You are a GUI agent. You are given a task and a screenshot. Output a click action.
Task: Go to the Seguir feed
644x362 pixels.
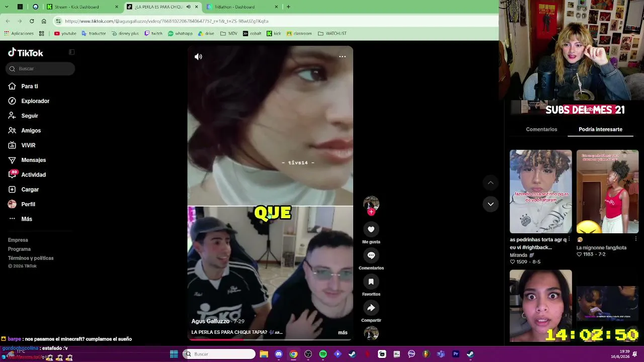pos(23,116)
